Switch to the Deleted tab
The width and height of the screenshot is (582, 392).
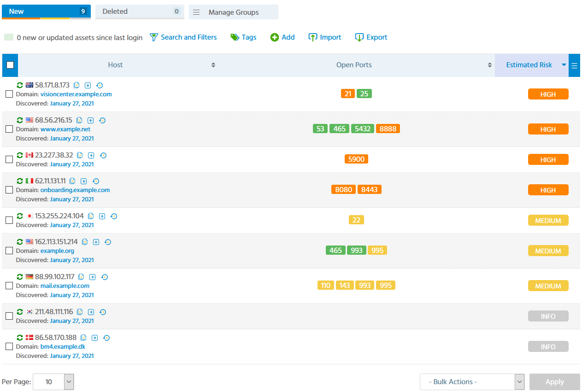(x=140, y=12)
